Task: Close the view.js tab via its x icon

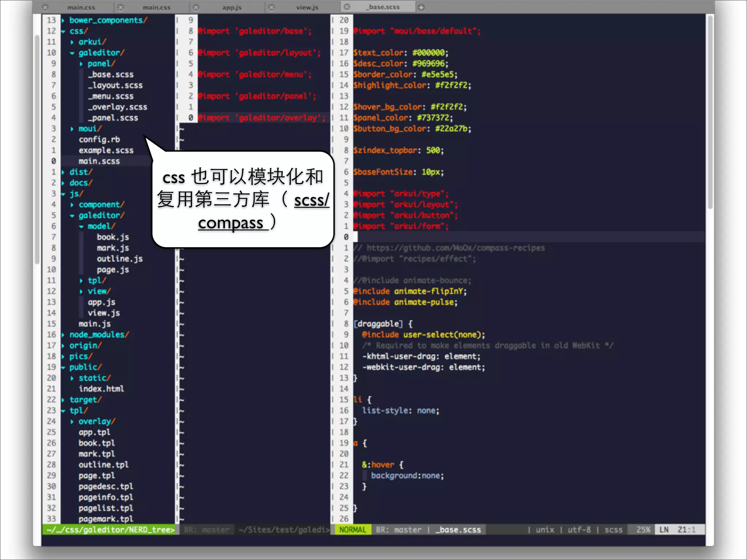Action: [x=272, y=7]
